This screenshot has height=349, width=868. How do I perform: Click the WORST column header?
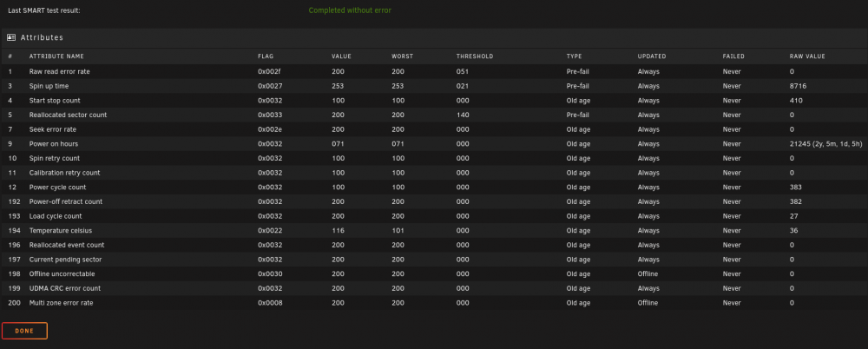pos(402,56)
